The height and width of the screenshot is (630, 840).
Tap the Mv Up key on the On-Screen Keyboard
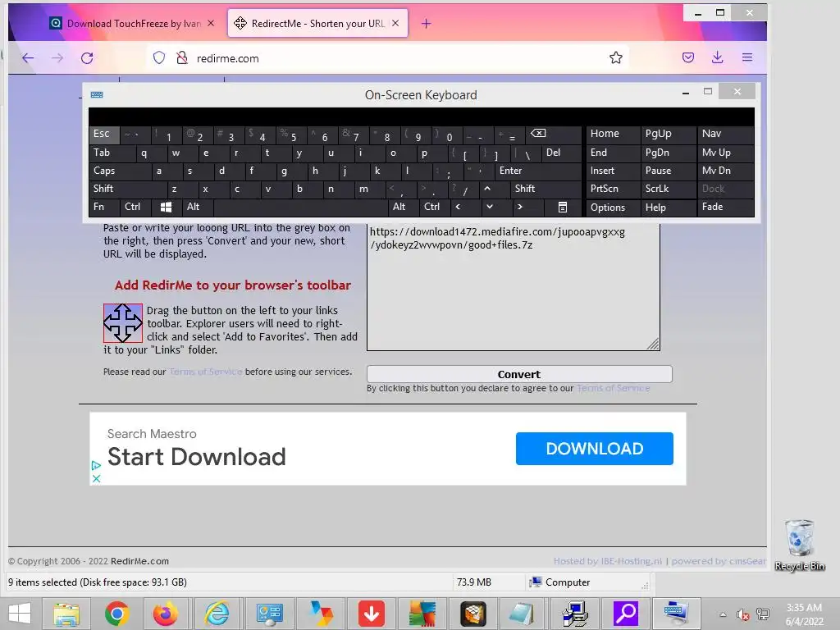(726, 153)
